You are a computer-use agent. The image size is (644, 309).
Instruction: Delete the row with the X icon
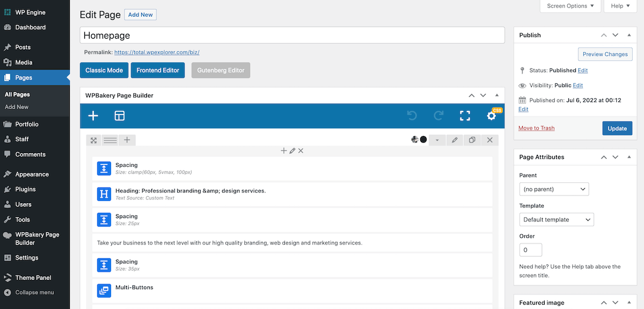click(490, 140)
